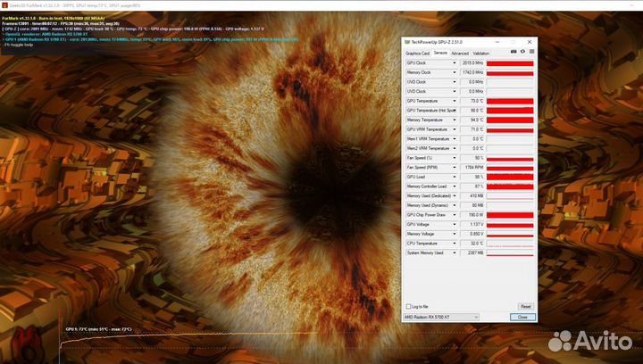Open the AMD Radeon RX 5700 XT selector
This screenshot has width=643, height=364.
click(441, 317)
